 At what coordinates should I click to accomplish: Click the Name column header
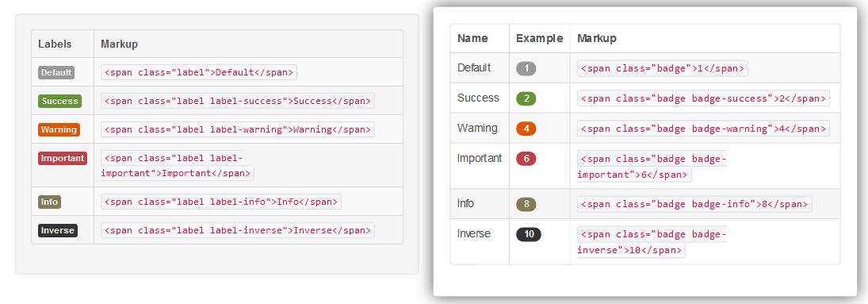click(x=472, y=38)
